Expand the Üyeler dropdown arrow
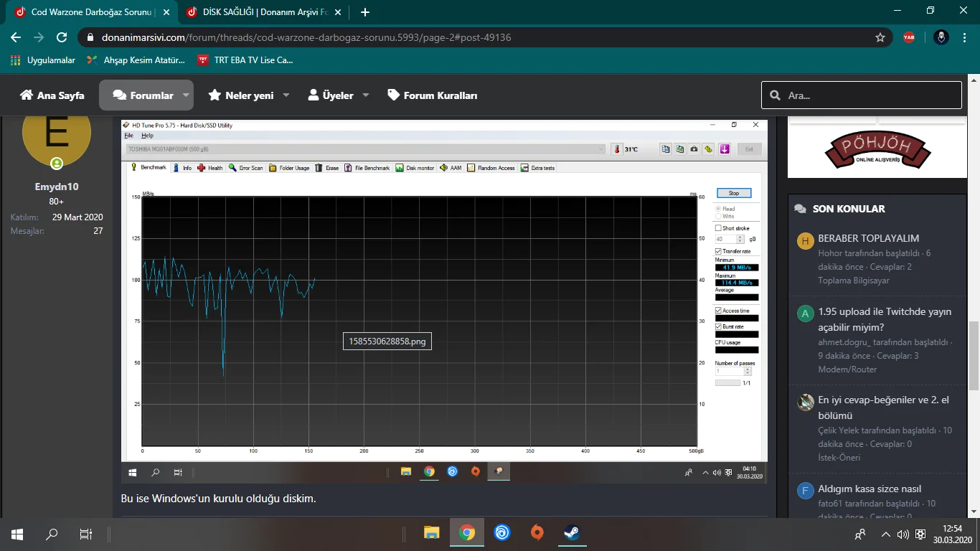 click(366, 95)
